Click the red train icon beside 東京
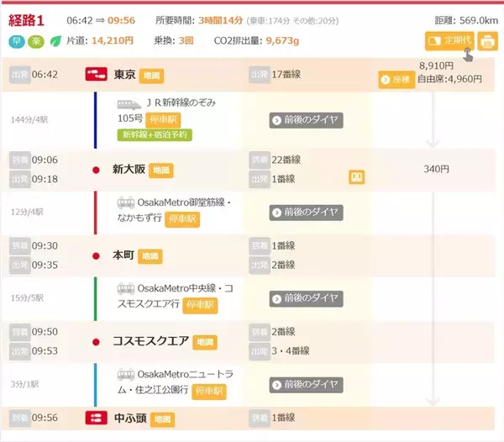This screenshot has height=442, width=504. click(96, 74)
